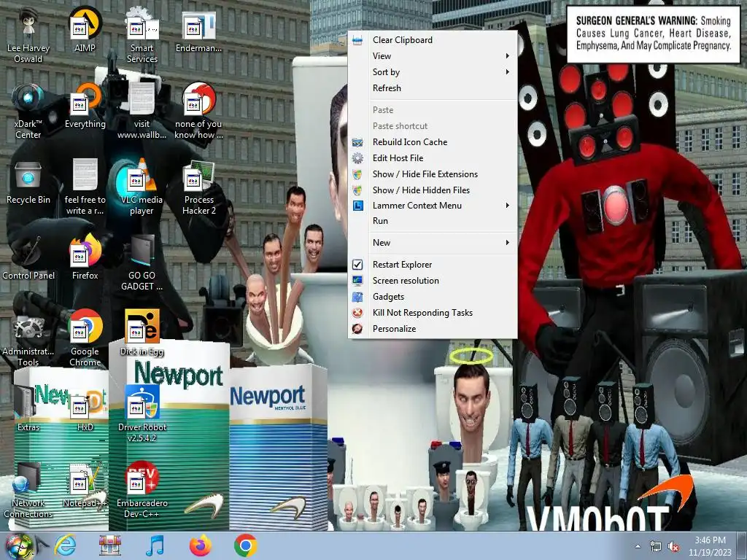Image resolution: width=747 pixels, height=560 pixels.
Task: Select the GO GO GADGET desktop icon
Action: (142, 262)
